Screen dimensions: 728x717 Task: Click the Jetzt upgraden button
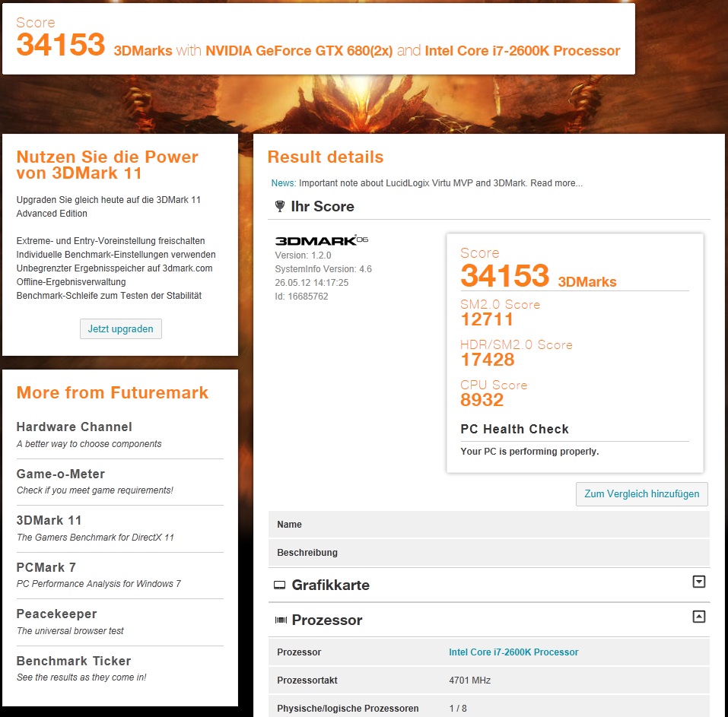point(121,328)
